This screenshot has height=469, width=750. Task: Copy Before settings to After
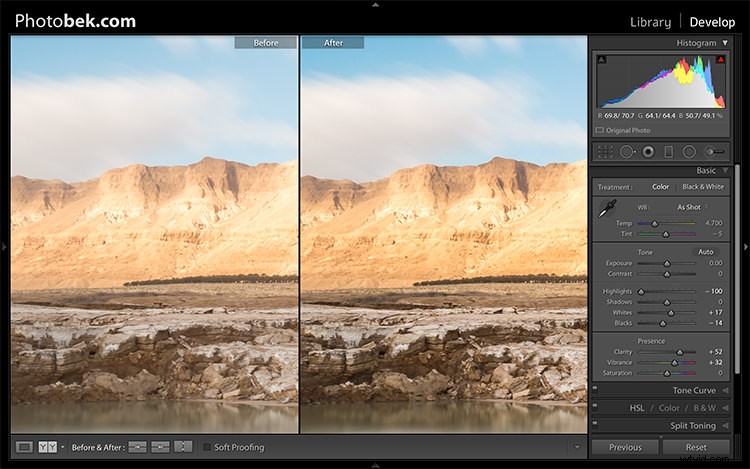(137, 447)
